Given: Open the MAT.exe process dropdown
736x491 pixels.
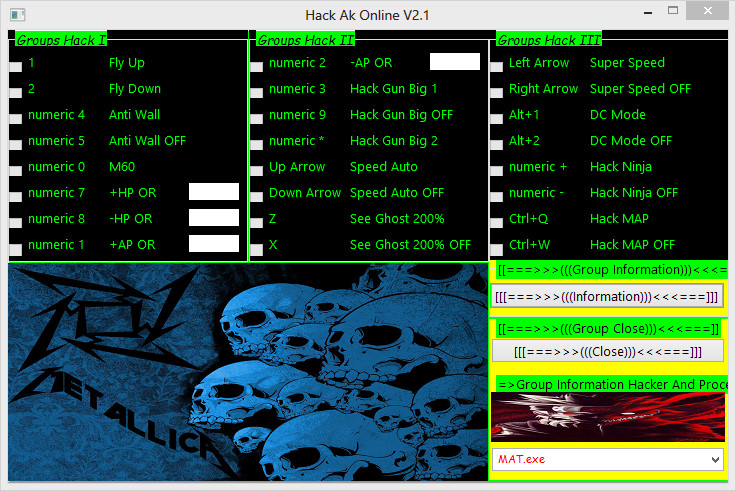Looking at the screenshot, I should (607, 459).
